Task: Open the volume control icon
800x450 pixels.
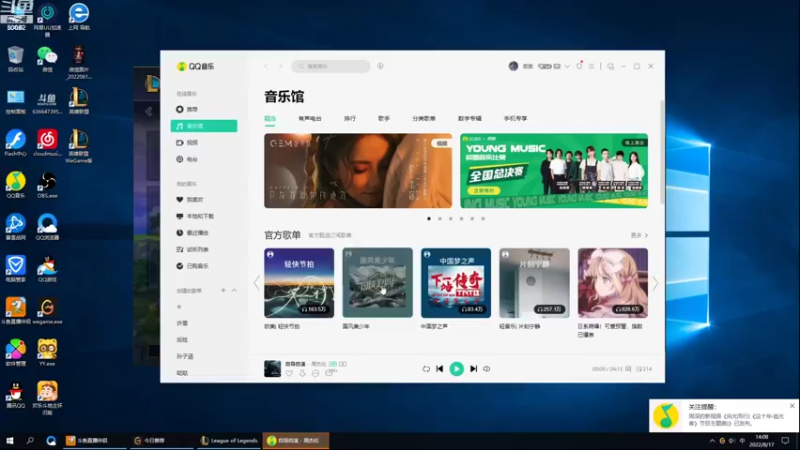Action: click(487, 369)
